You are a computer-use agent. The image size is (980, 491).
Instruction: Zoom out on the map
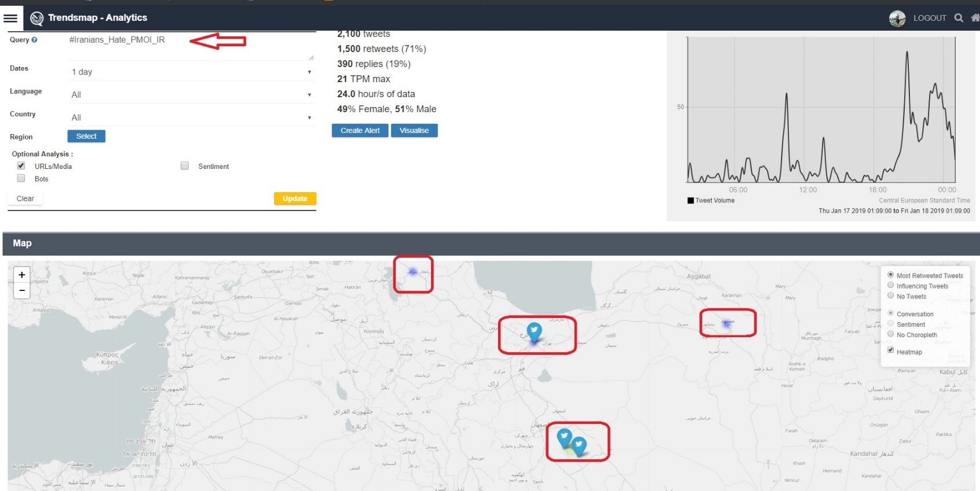coord(22,290)
